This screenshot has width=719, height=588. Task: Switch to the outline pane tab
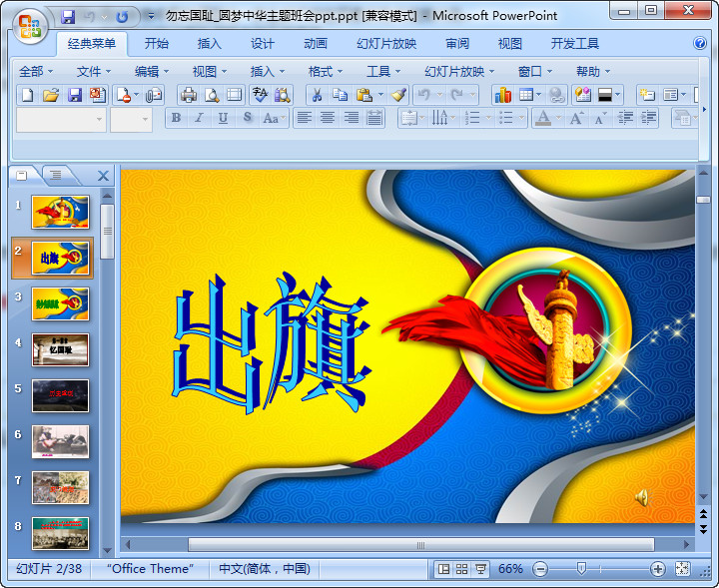(56, 175)
